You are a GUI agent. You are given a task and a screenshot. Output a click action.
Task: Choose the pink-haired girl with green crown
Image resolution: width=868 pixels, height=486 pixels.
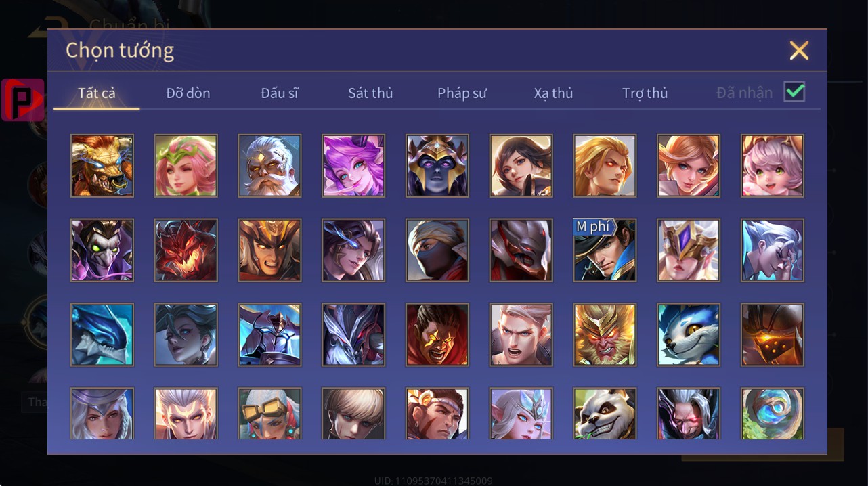click(186, 166)
